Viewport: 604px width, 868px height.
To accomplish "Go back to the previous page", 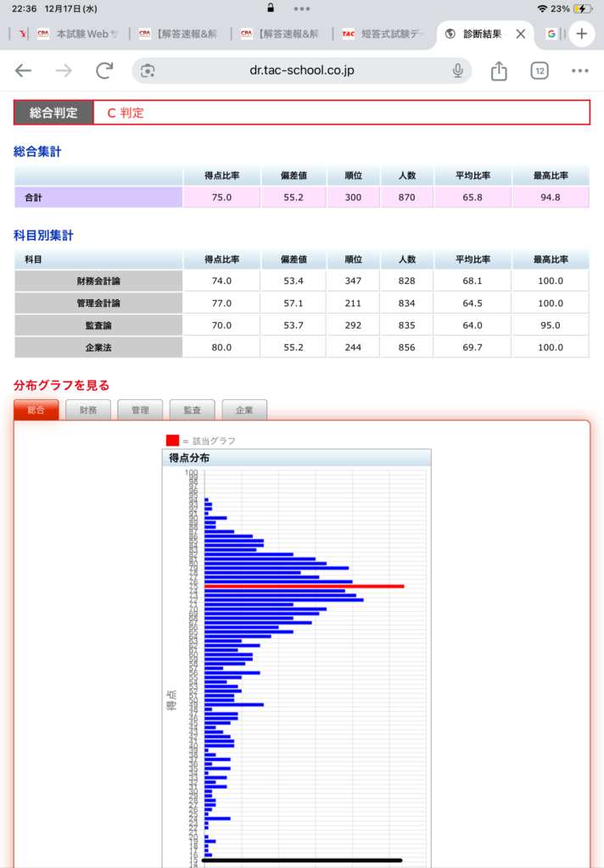I will [x=23, y=70].
